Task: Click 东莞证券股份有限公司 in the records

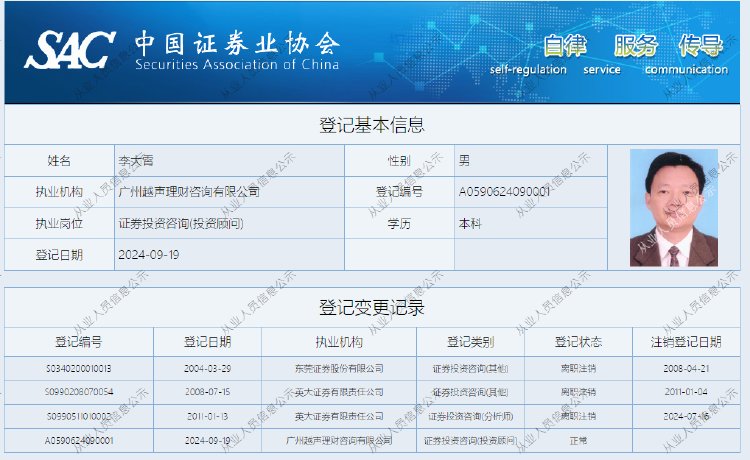Action: click(339, 369)
